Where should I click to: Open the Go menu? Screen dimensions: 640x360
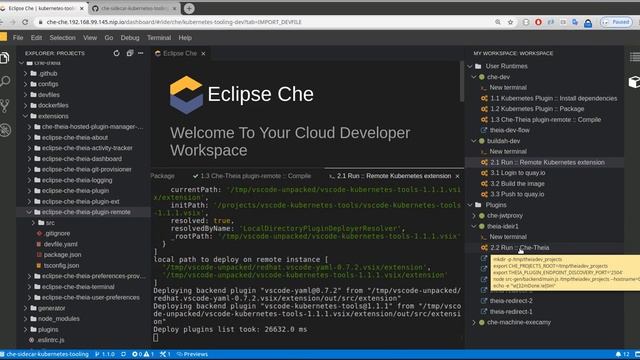point(109,38)
